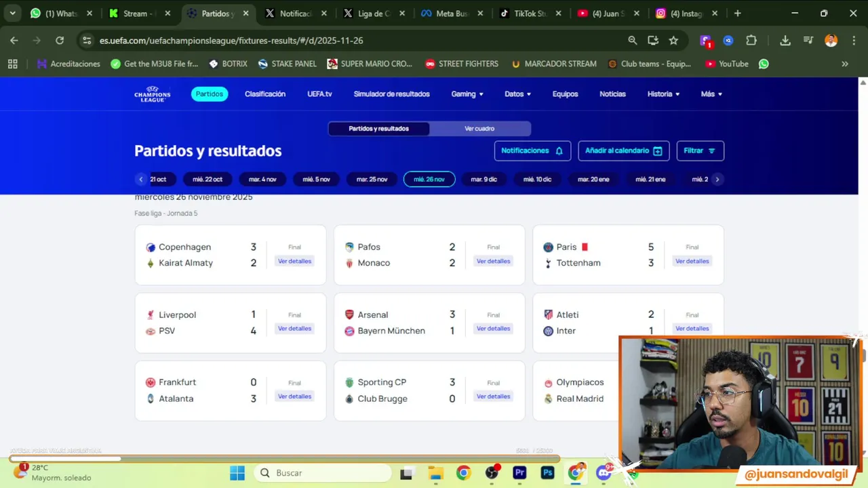View details for Liverpool vs PSV
Image resolution: width=868 pixels, height=488 pixels.
[x=294, y=329]
